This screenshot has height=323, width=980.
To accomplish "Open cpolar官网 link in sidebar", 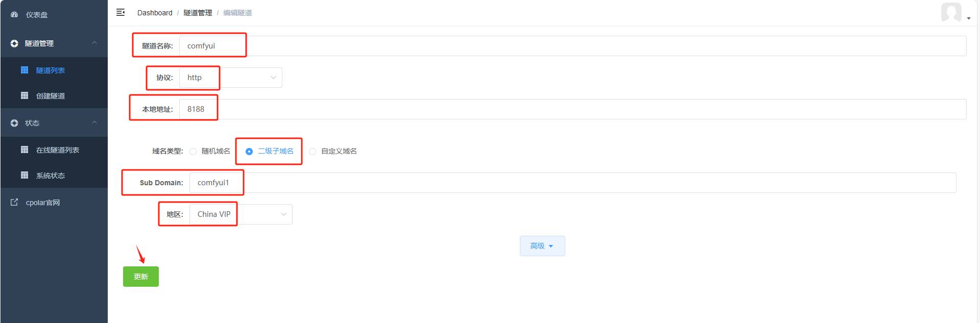I will click(x=54, y=203).
